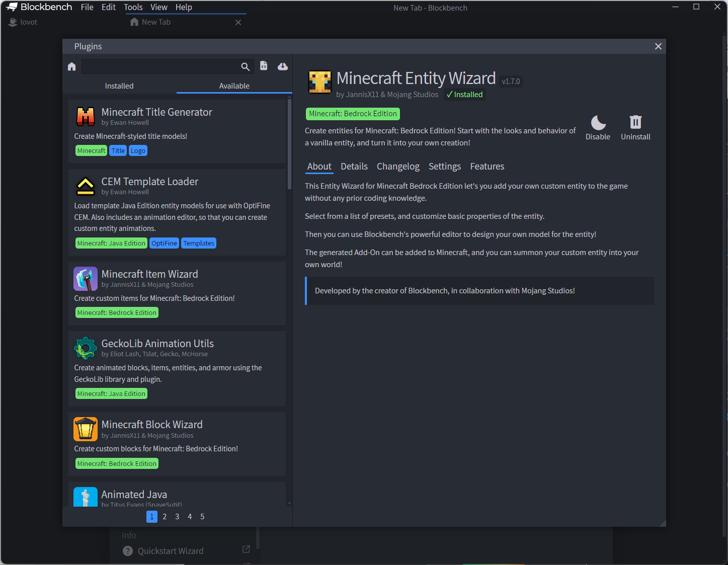Screen dimensions: 728x565
Task: Click Item Wizard's Bedrock Edition tag
Action: tap(117, 313)
